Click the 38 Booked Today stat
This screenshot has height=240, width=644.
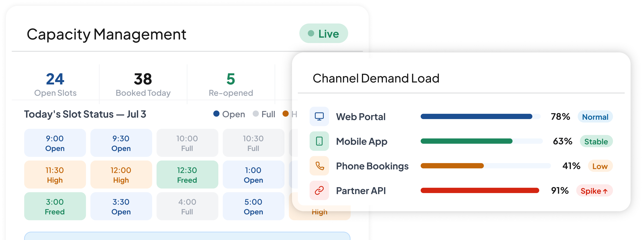[x=143, y=84]
